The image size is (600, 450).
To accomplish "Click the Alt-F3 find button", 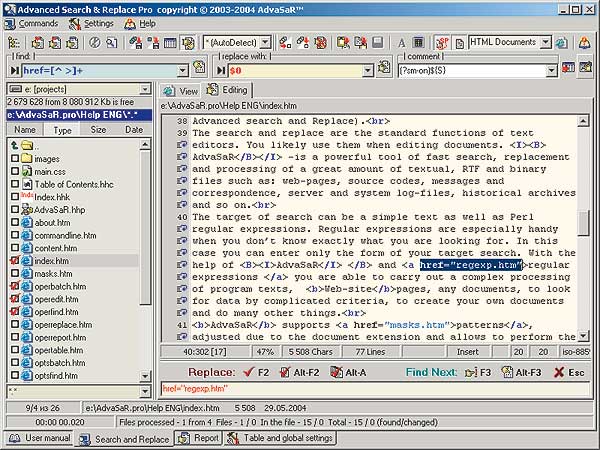I will coord(521,372).
